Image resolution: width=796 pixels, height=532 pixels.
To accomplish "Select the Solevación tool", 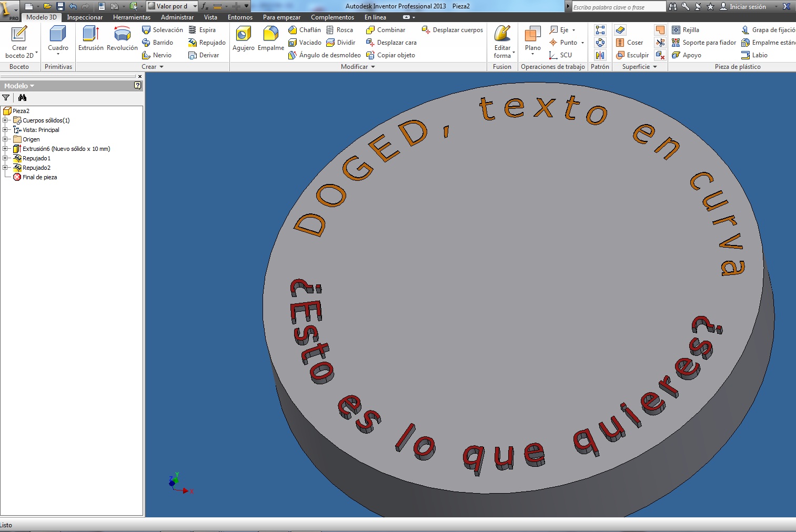I will click(163, 30).
